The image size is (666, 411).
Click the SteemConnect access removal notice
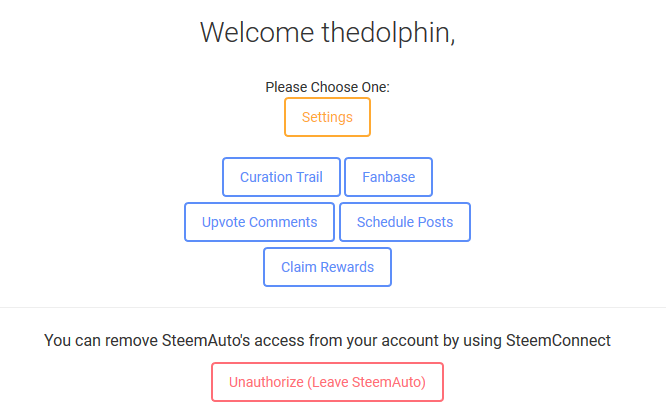pyautogui.click(x=327, y=341)
